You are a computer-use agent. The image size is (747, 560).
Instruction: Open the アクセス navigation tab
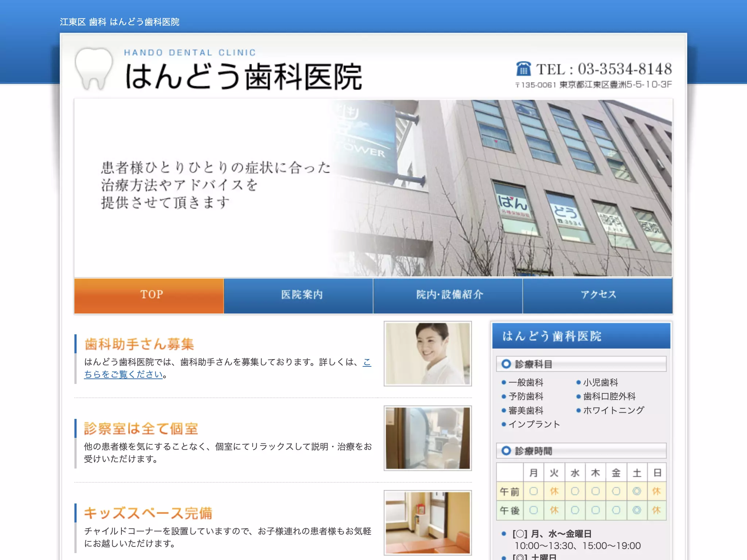pyautogui.click(x=597, y=296)
